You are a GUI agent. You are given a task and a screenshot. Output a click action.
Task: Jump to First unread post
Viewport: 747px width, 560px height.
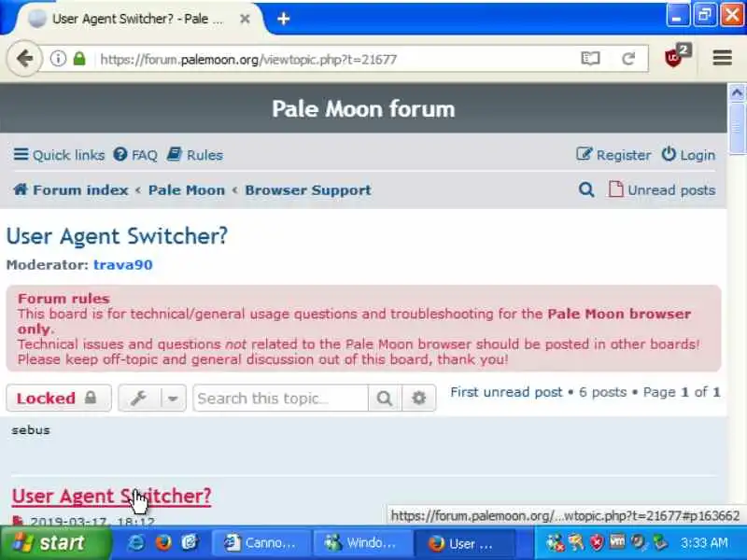point(506,392)
